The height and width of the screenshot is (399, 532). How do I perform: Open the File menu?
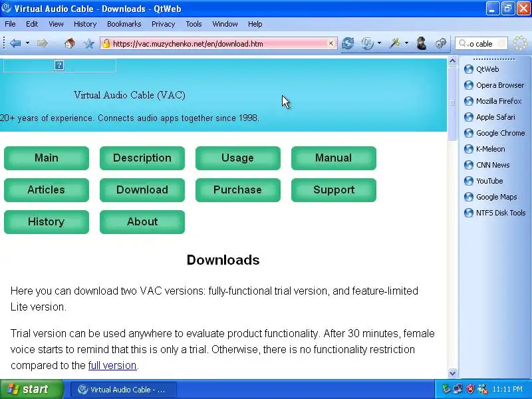(10, 24)
